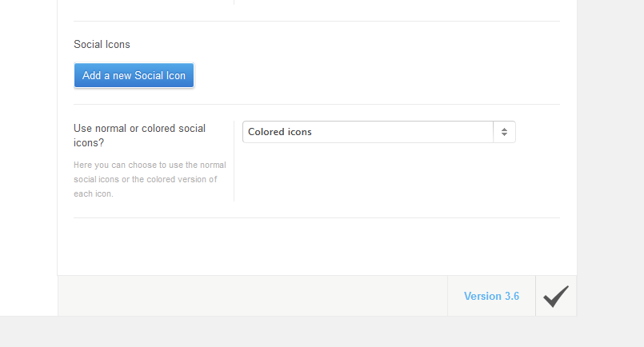Click the empty footer bar left of Version

253,296
